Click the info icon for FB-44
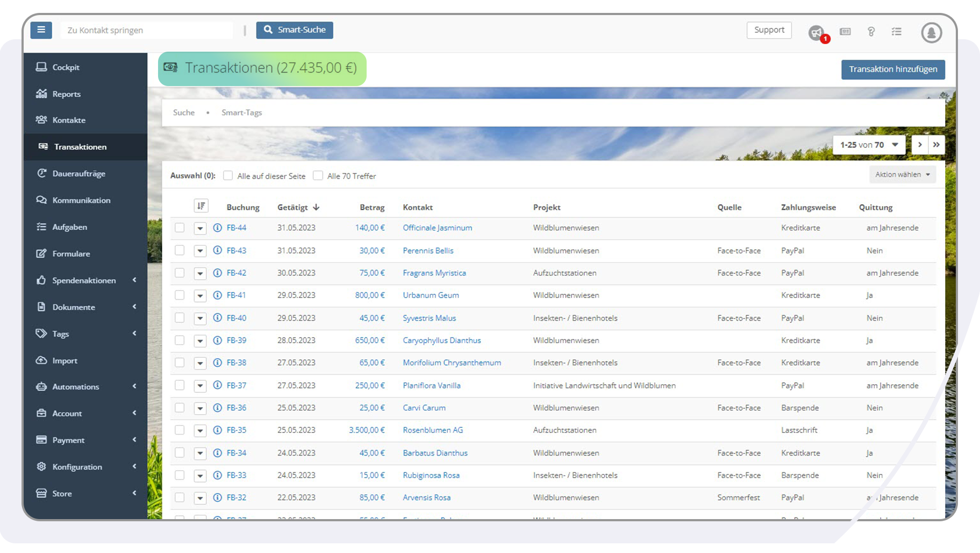Viewport: 980px width, 553px height. click(217, 228)
